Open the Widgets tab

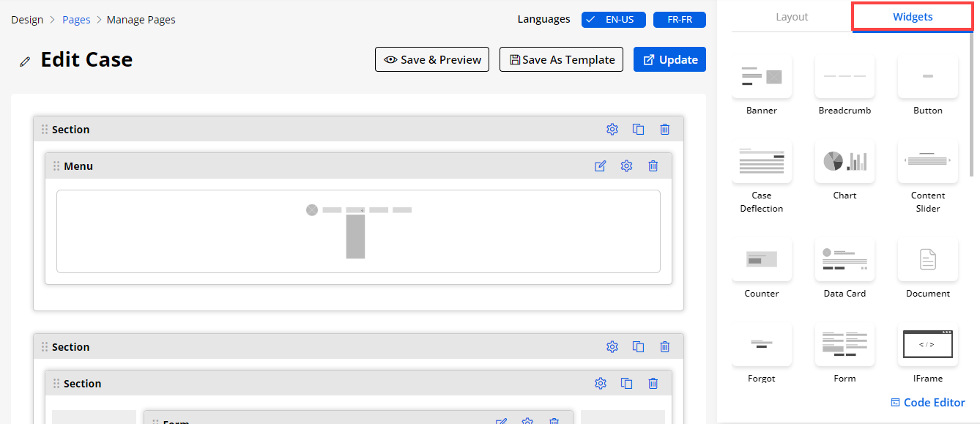(913, 17)
